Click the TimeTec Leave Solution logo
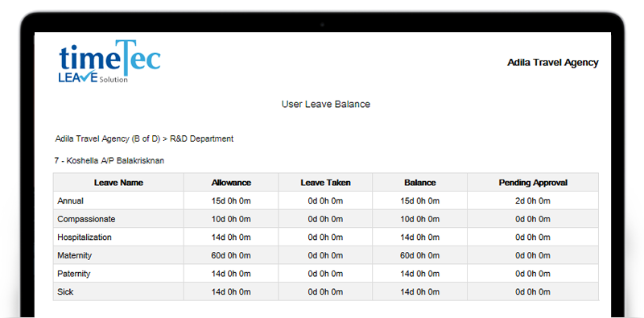This screenshot has height=318, width=644. tap(109, 61)
